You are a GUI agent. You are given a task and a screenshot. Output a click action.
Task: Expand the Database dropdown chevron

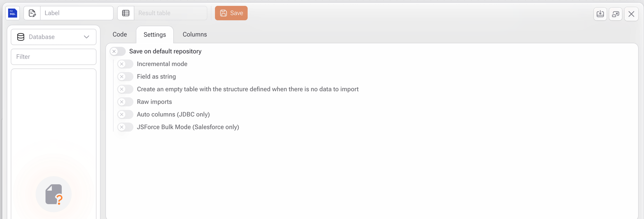pos(87,37)
